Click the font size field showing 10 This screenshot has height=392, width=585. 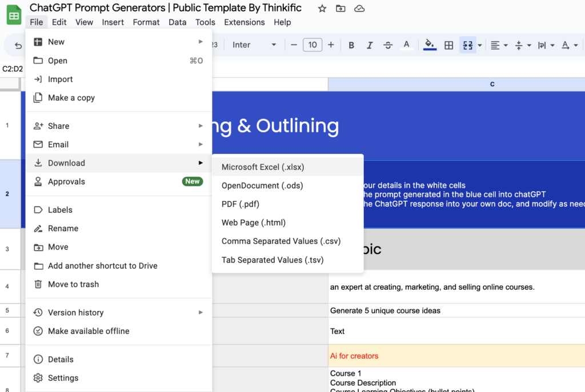tap(312, 45)
